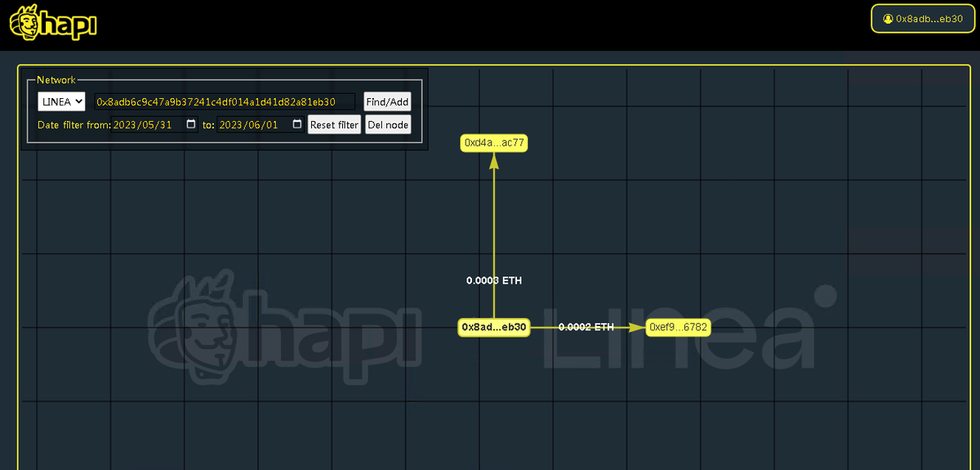Click the Del node button
Image resolution: width=980 pixels, height=470 pixels.
(x=388, y=125)
